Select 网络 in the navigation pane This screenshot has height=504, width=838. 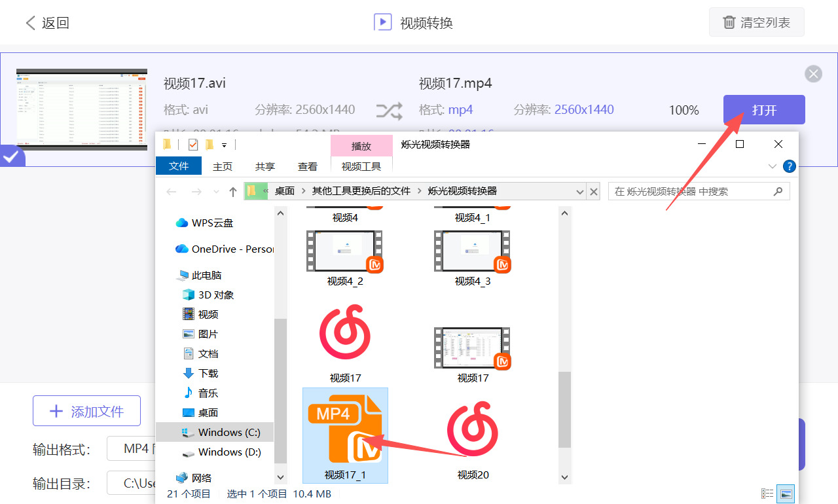194,478
